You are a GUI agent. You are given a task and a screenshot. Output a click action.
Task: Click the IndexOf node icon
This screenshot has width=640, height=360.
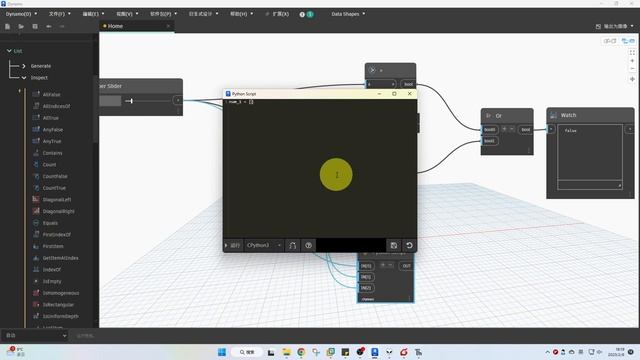point(36,270)
